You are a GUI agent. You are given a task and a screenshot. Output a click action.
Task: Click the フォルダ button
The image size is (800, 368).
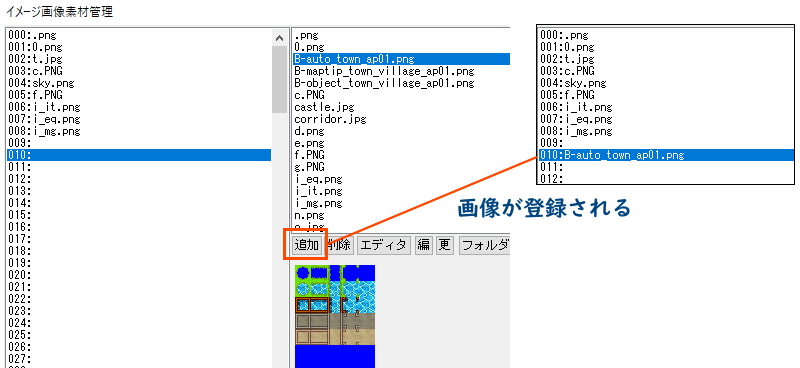pyautogui.click(x=484, y=246)
